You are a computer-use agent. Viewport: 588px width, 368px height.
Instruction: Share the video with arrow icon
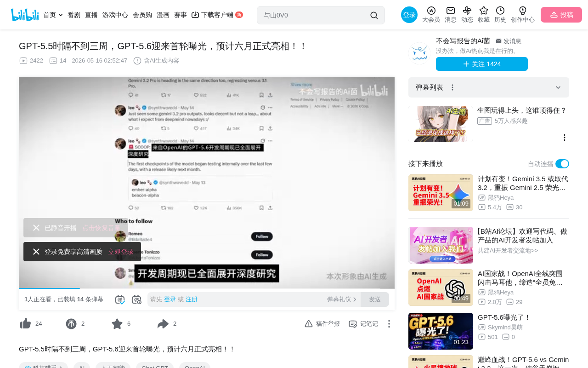[x=163, y=324]
